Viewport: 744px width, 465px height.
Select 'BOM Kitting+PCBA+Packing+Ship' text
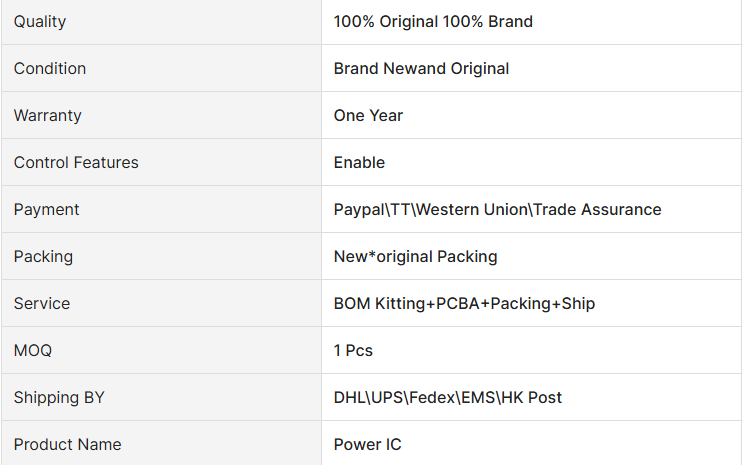[x=464, y=304]
